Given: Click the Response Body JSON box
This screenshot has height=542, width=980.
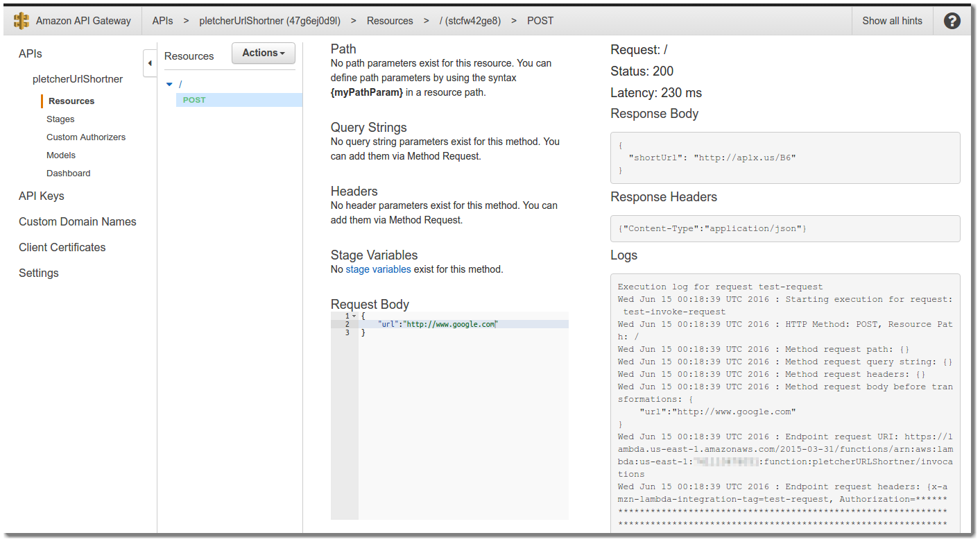Looking at the screenshot, I should coord(785,158).
